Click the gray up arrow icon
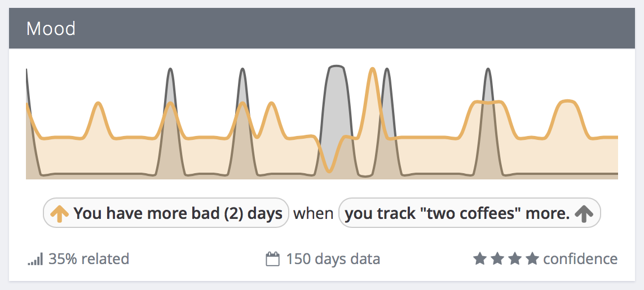 584,213
